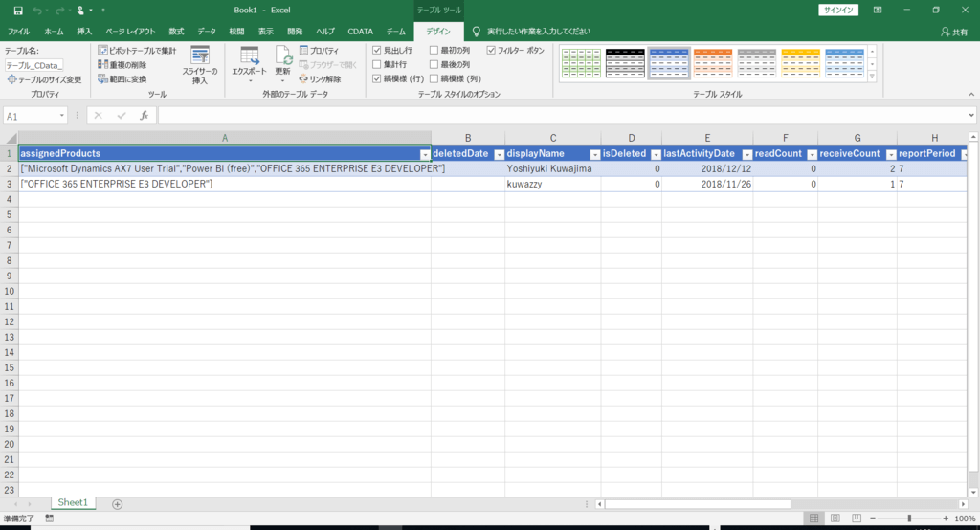Click the Save icon in quick access toolbar
Screen dimensions: 980x530
pyautogui.click(x=18, y=10)
